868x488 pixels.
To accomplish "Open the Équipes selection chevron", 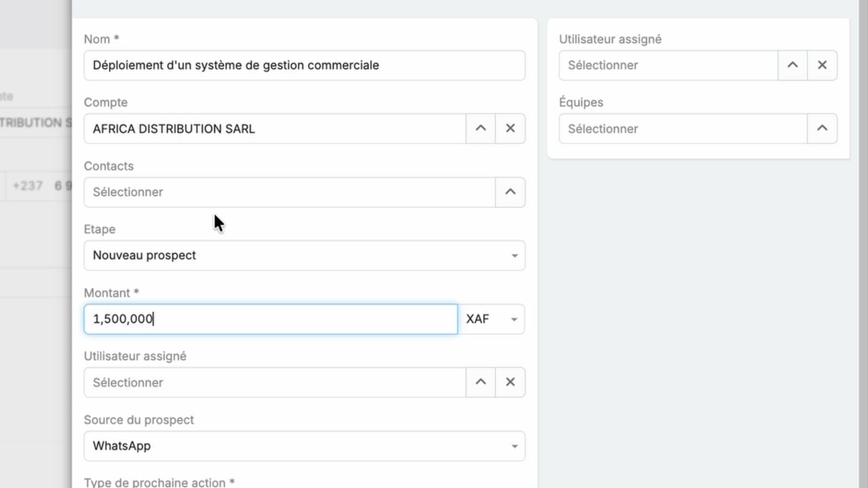I will coord(822,129).
